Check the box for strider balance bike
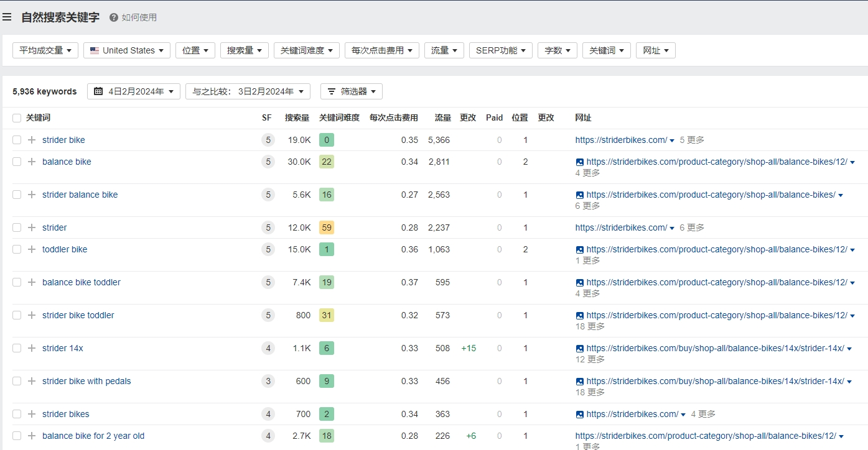The height and width of the screenshot is (450, 868). (x=17, y=195)
